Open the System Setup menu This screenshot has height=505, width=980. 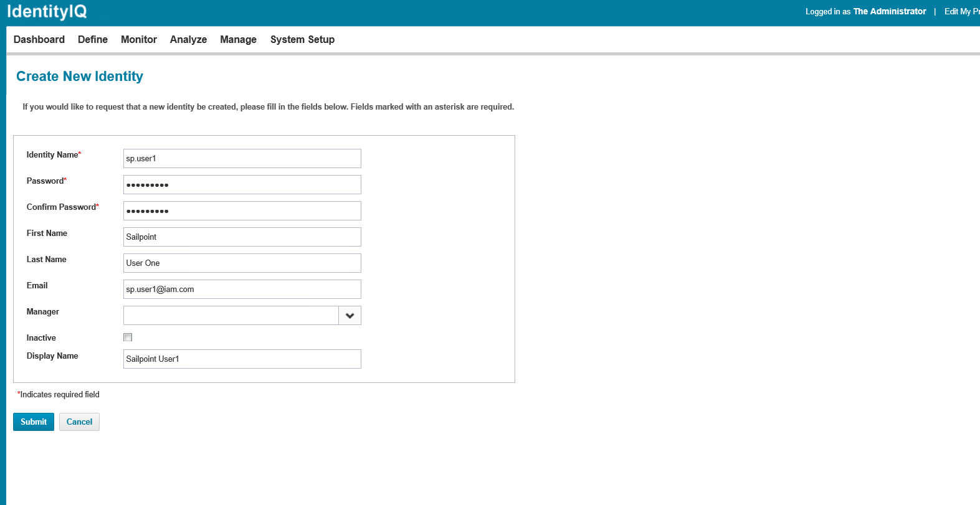click(x=302, y=39)
